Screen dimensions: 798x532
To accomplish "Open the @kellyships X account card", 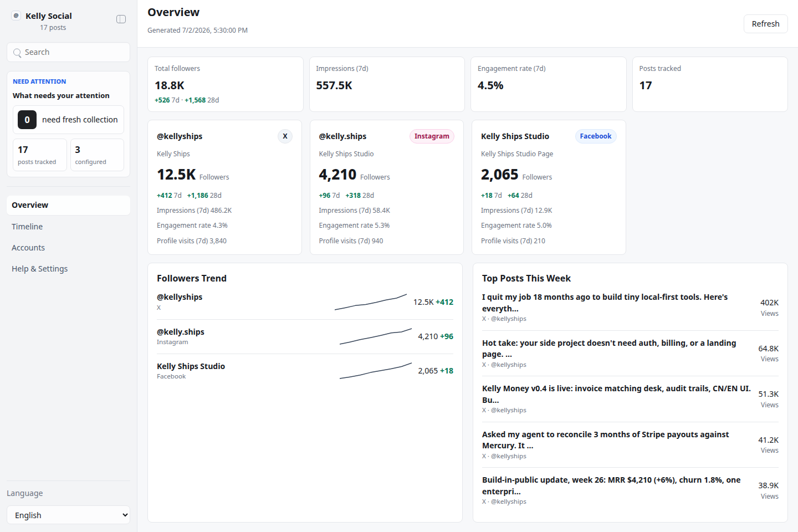I will point(224,187).
